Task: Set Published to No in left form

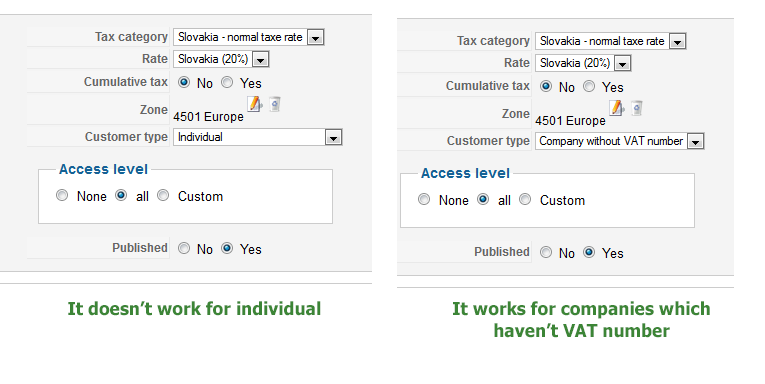Action: pyautogui.click(x=184, y=248)
